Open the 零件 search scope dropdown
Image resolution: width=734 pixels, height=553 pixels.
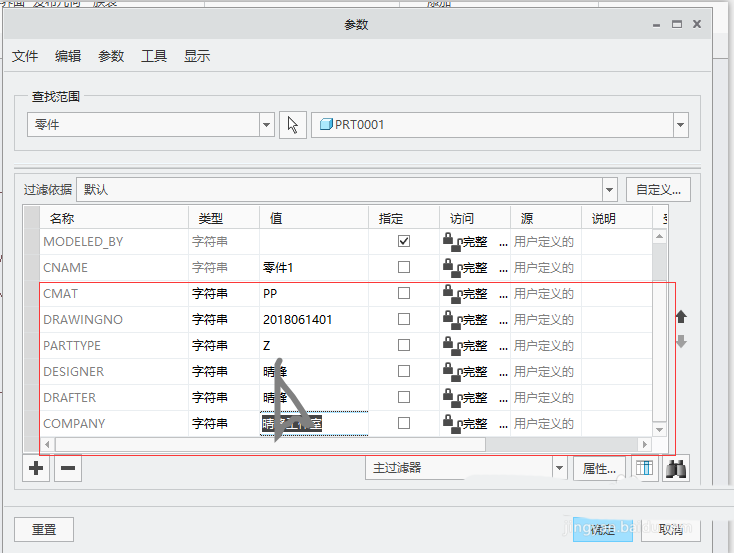tap(266, 125)
